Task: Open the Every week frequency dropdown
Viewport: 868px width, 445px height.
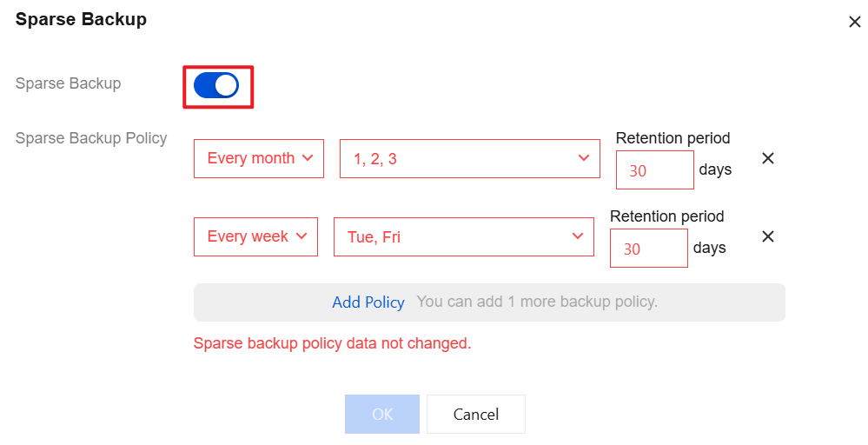Action: coord(256,236)
